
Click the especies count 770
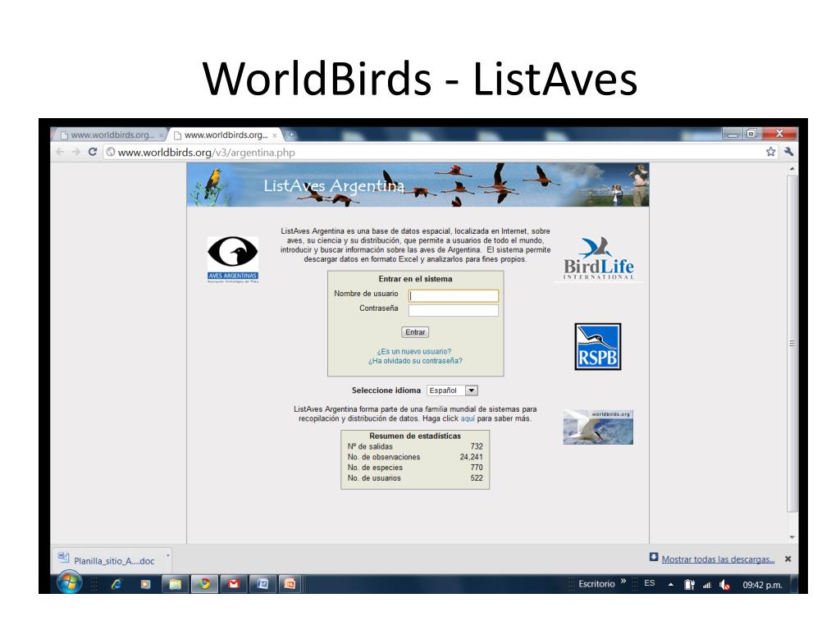coord(477,468)
